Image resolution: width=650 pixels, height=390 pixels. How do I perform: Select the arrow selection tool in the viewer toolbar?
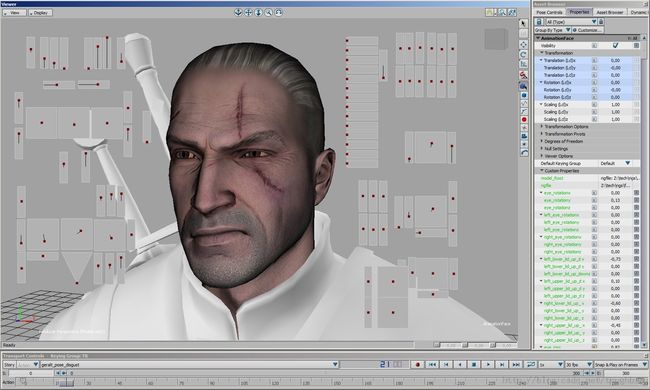point(524,24)
